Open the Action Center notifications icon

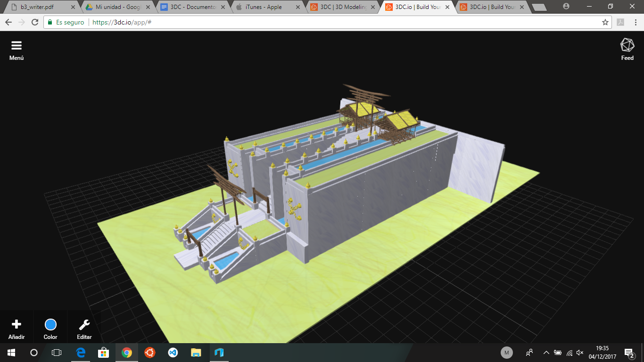628,353
